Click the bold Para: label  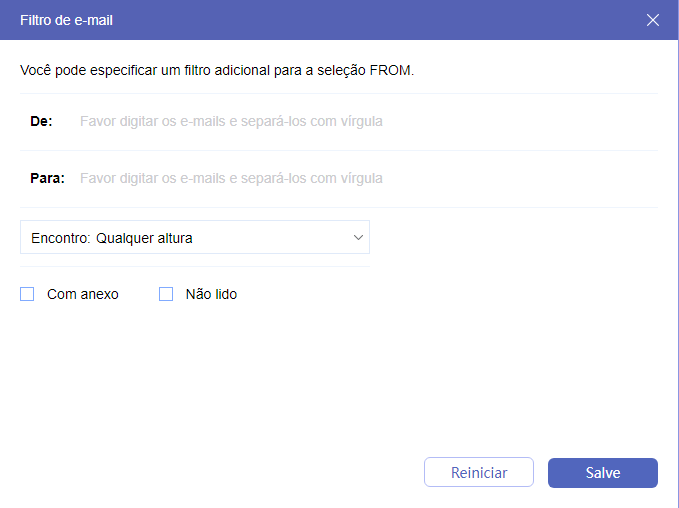click(x=47, y=178)
